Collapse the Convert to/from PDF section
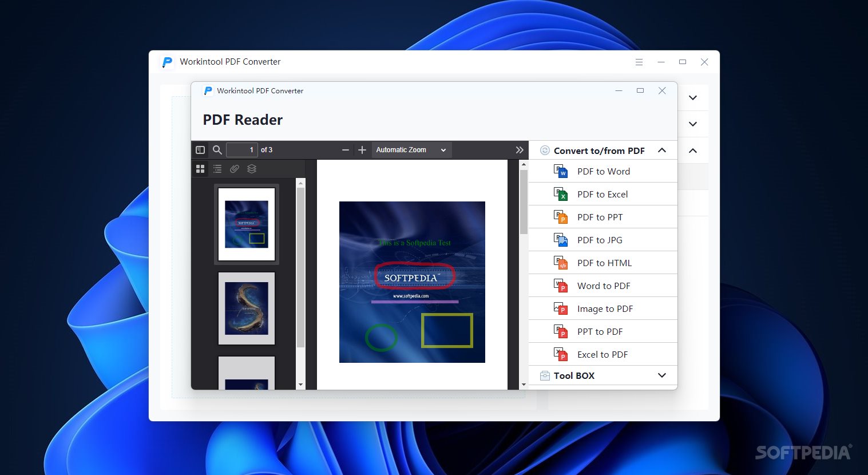 (662, 151)
